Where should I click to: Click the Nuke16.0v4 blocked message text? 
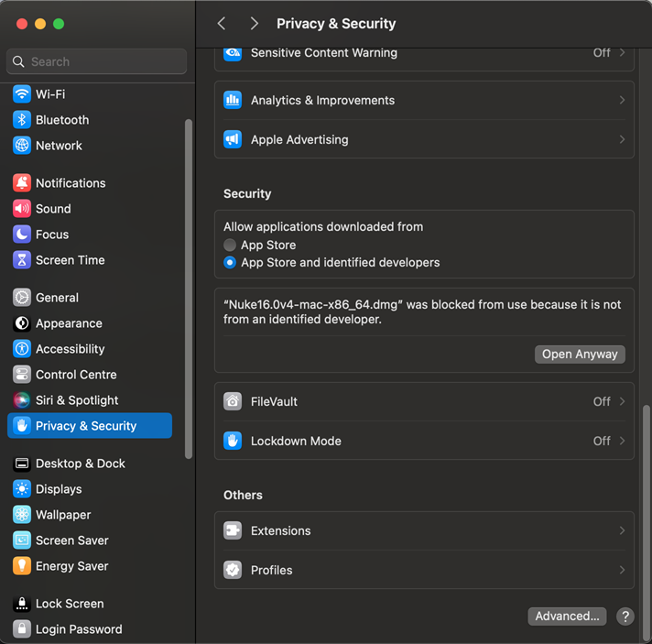point(422,312)
